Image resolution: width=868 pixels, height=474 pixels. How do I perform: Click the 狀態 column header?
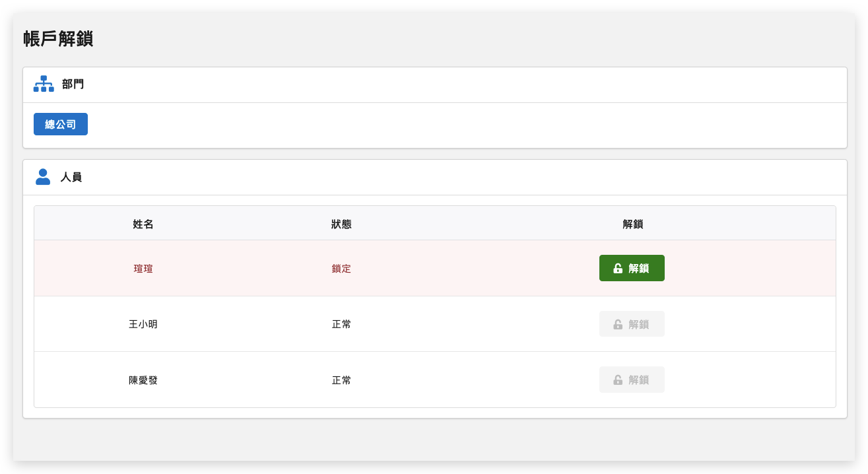tap(341, 224)
